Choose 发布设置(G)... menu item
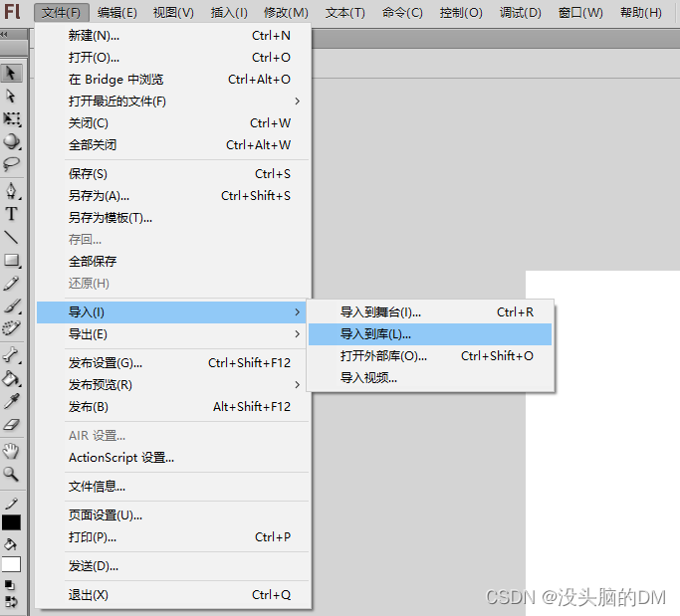The width and height of the screenshot is (680, 616). point(173,363)
